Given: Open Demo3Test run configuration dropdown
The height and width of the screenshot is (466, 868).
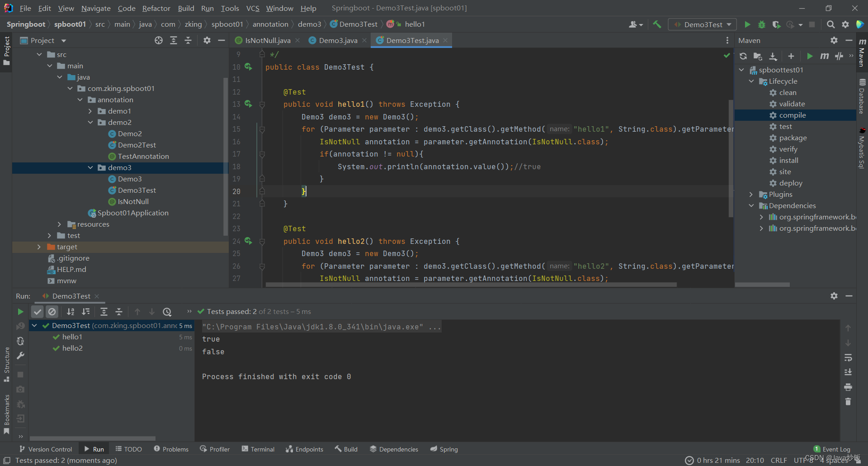Looking at the screenshot, I should click(703, 24).
